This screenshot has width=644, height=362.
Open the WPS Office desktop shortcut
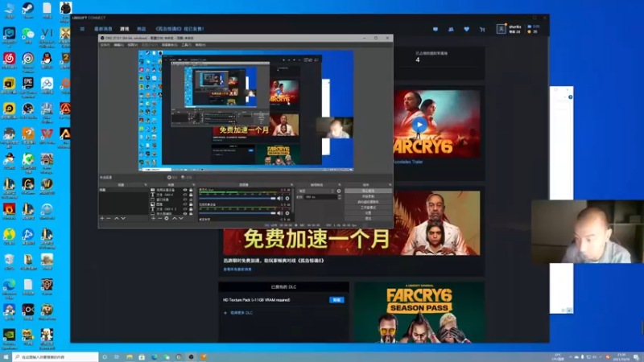47,135
